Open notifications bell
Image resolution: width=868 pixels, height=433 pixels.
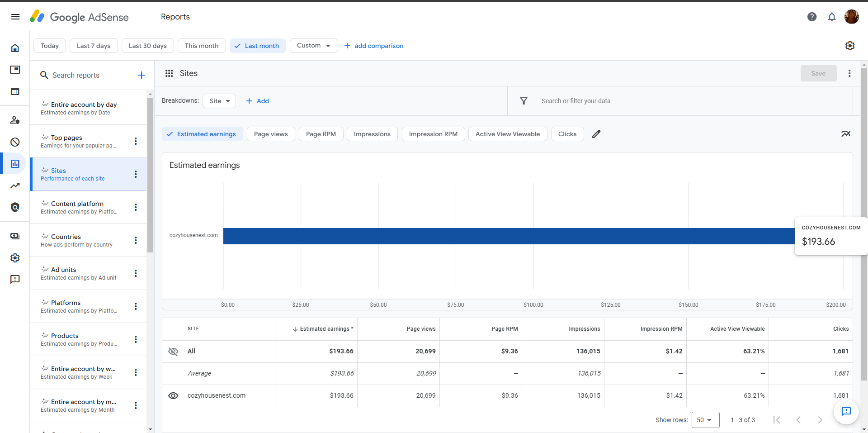click(x=832, y=17)
